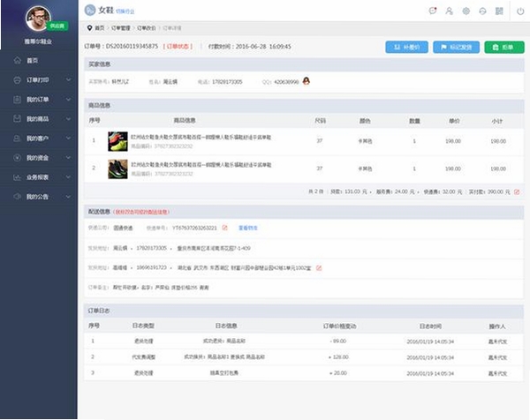The height and width of the screenshot is (420, 530).
Task: Expand the 我的资金 sidebar chevron
Action: pyautogui.click(x=68, y=158)
